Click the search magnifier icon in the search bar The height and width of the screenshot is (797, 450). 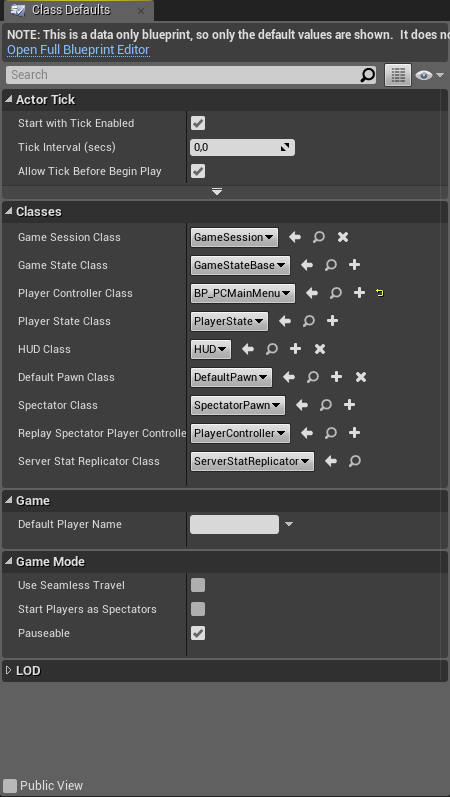pyautogui.click(x=367, y=75)
